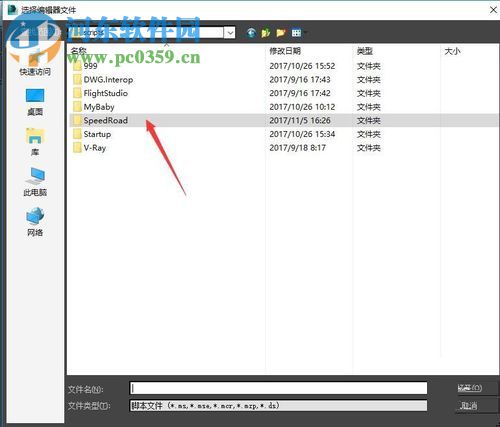Open Desktop (桌面) in sidebar
This screenshot has height=427, width=500.
tap(35, 102)
